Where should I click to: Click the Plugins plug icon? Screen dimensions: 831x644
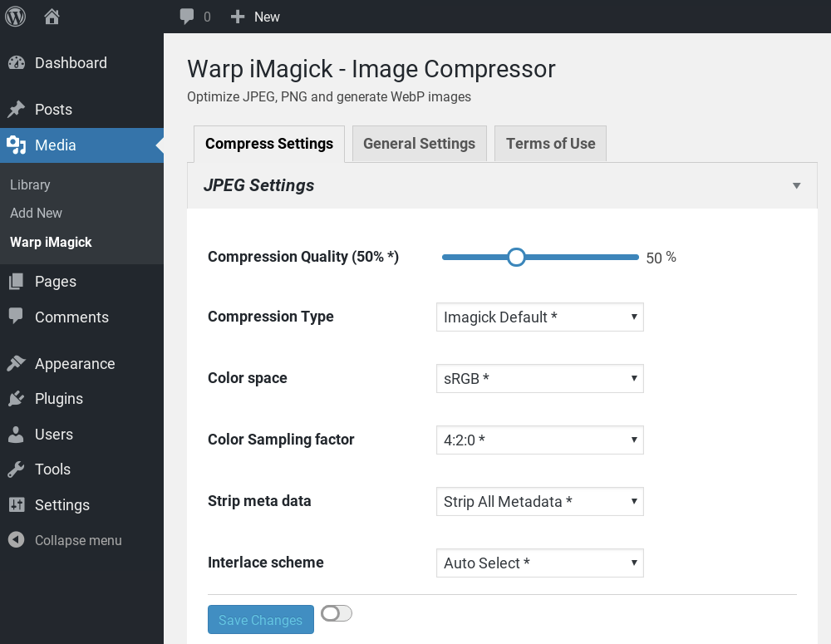tap(16, 399)
